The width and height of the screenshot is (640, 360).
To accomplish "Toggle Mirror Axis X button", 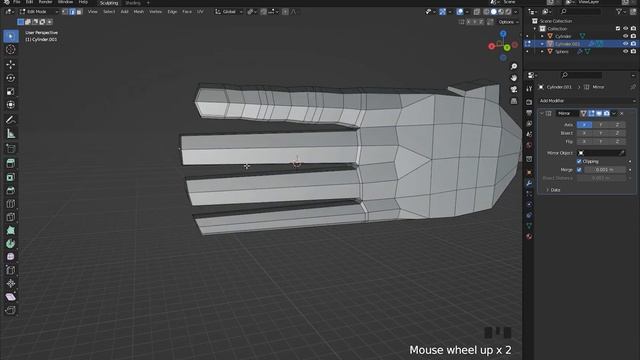I will click(584, 124).
